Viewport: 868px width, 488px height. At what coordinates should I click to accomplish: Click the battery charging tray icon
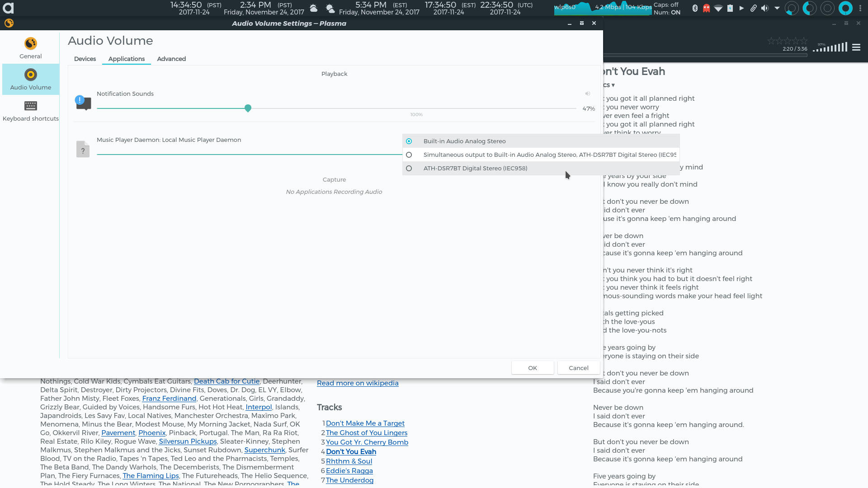click(730, 8)
